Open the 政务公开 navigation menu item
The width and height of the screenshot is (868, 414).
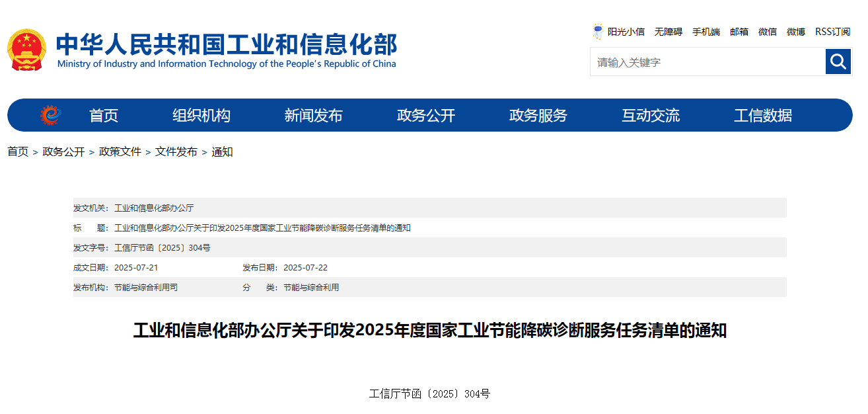coord(426,114)
